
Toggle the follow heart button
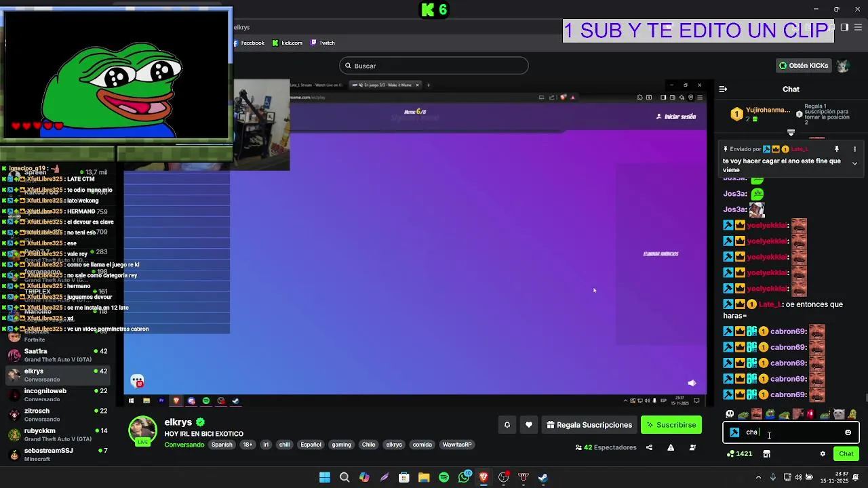(x=529, y=425)
